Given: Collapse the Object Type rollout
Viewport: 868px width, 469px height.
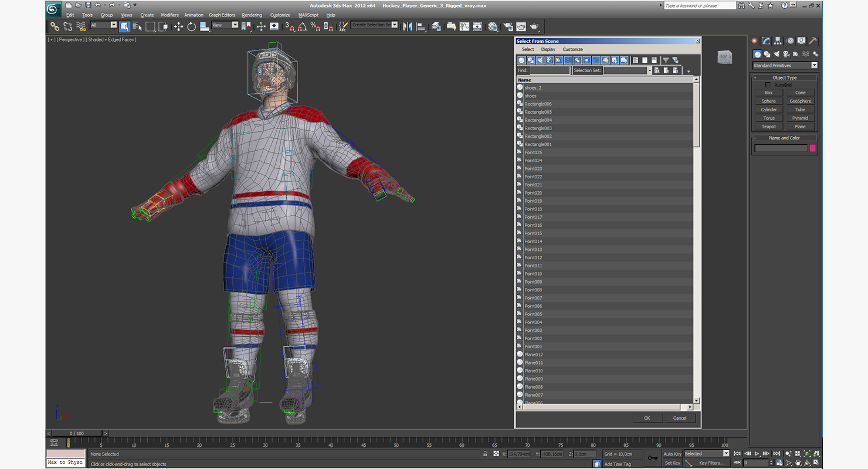Looking at the screenshot, I should (784, 77).
